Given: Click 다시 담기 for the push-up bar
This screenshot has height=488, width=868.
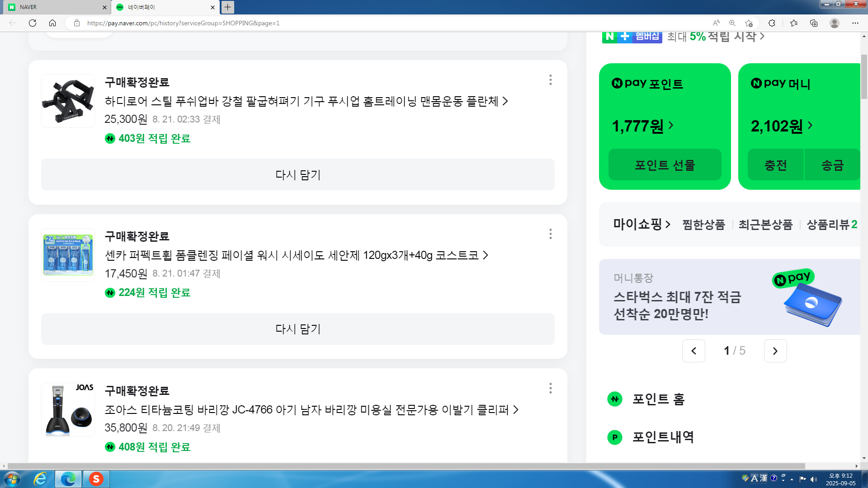Looking at the screenshot, I should pyautogui.click(x=297, y=174).
